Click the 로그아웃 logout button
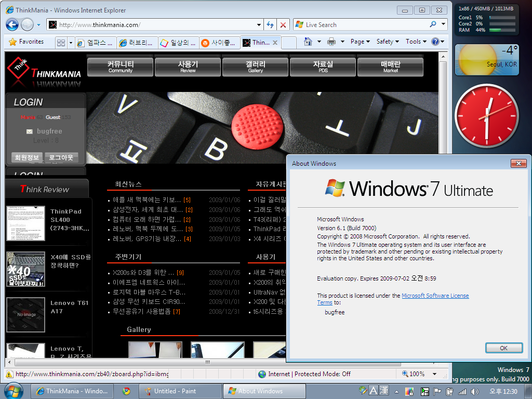Screen dimensions: 532x399 pyautogui.click(x=61, y=157)
